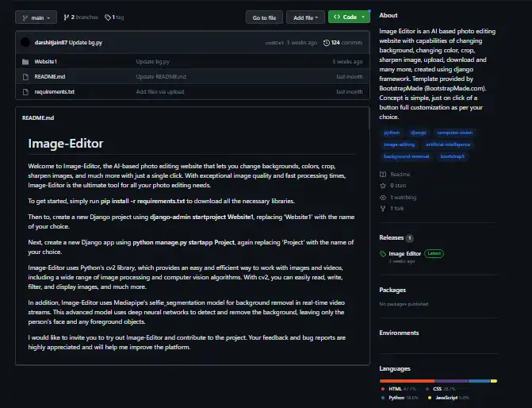Viewport: 532px width, 408px height.
Task: Select the artificial-intelligence topic tag
Action: click(448, 144)
